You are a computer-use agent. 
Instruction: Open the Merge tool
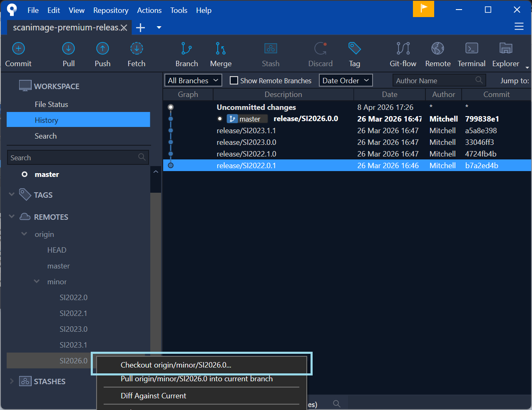click(x=221, y=55)
